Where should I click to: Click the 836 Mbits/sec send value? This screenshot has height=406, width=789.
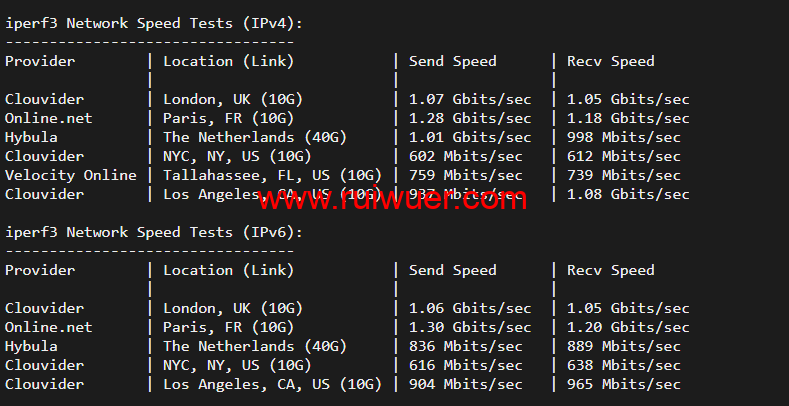(x=466, y=346)
